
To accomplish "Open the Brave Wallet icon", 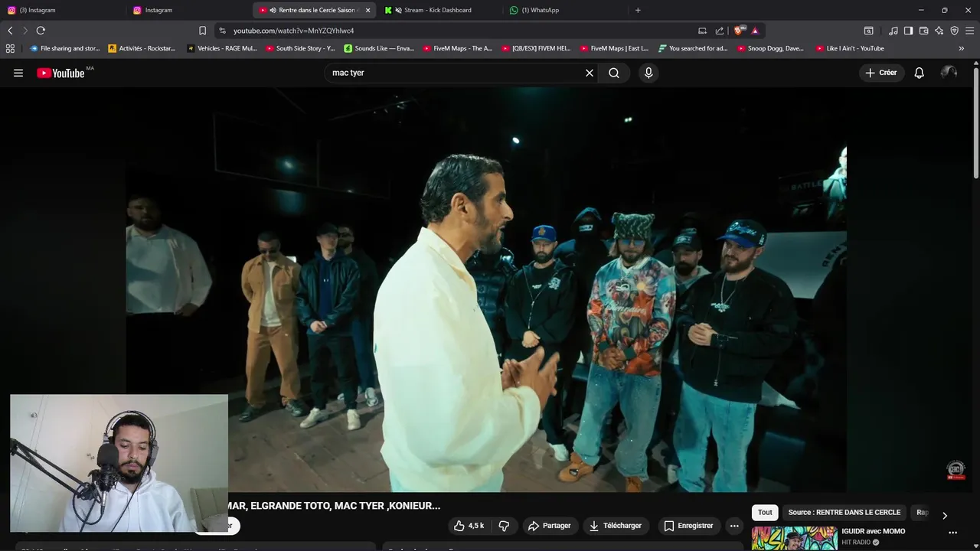I will 923,31.
